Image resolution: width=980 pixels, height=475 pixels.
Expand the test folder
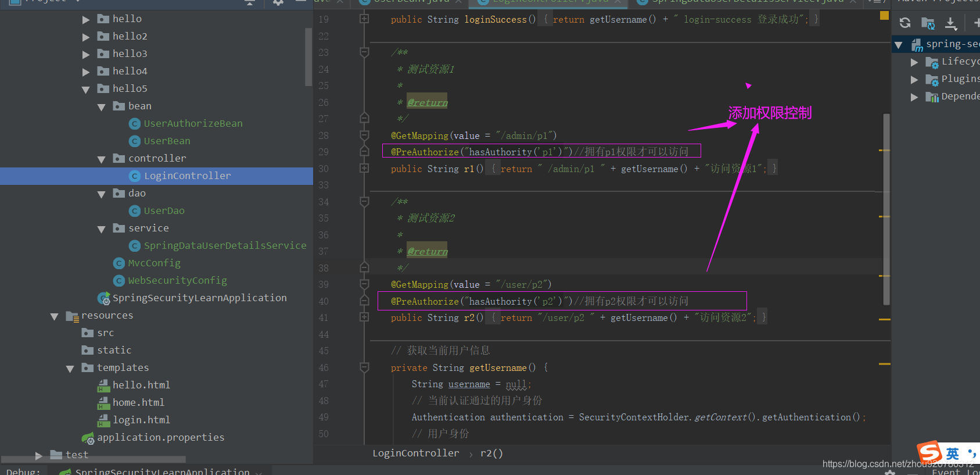pyautogui.click(x=39, y=455)
